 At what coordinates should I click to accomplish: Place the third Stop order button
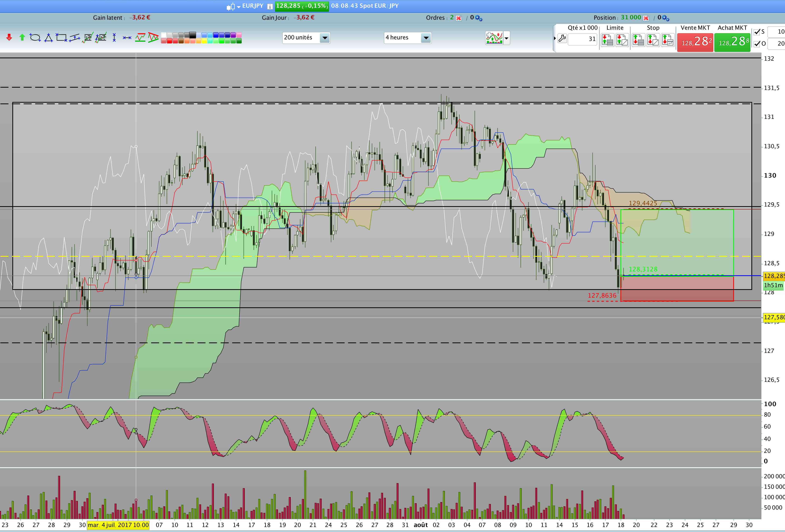[x=667, y=40]
